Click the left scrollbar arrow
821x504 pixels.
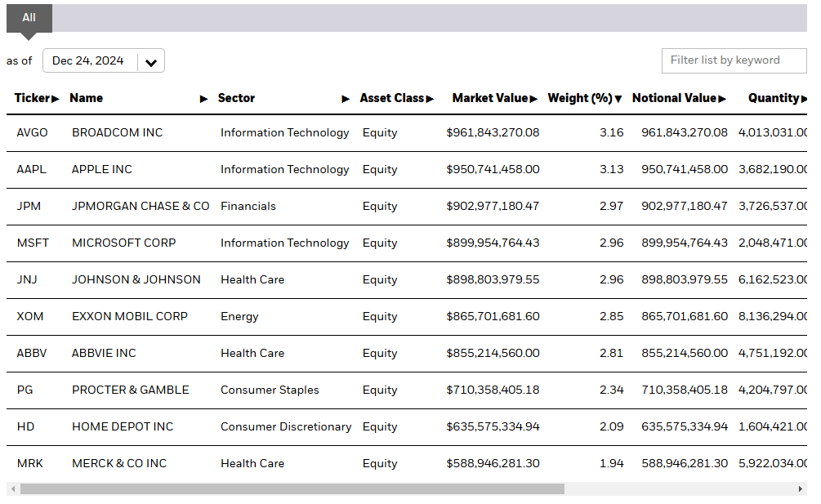[x=13, y=488]
